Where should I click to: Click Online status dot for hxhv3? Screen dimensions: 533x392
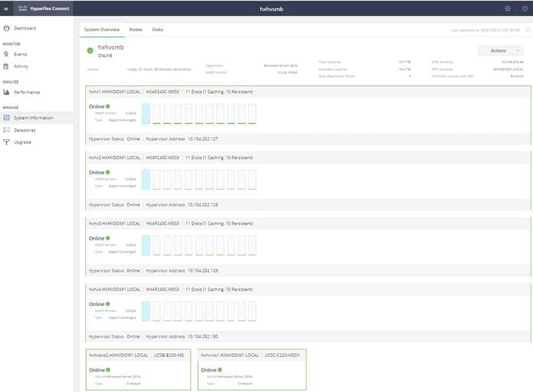pyautogui.click(x=108, y=238)
